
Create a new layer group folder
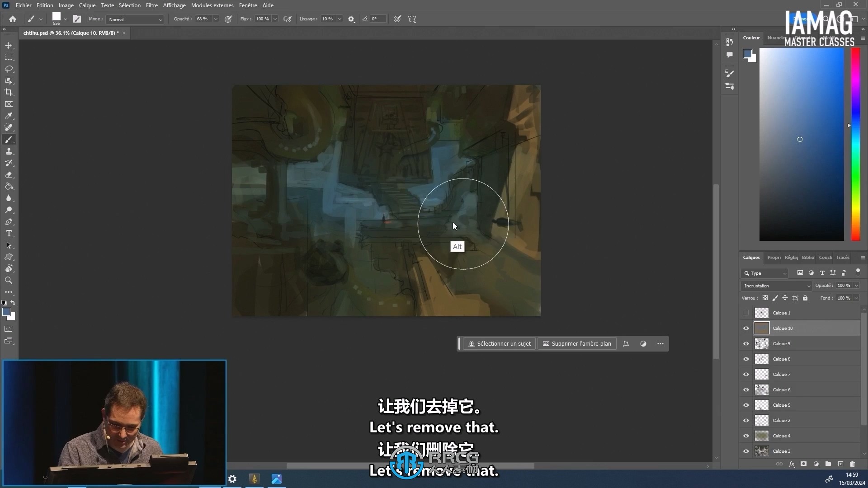pyautogui.click(x=828, y=464)
